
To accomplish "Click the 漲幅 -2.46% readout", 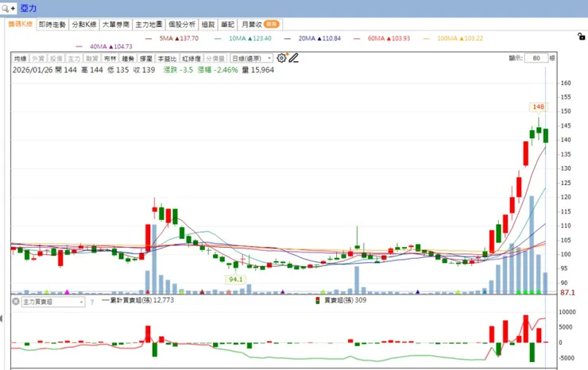I will click(218, 70).
